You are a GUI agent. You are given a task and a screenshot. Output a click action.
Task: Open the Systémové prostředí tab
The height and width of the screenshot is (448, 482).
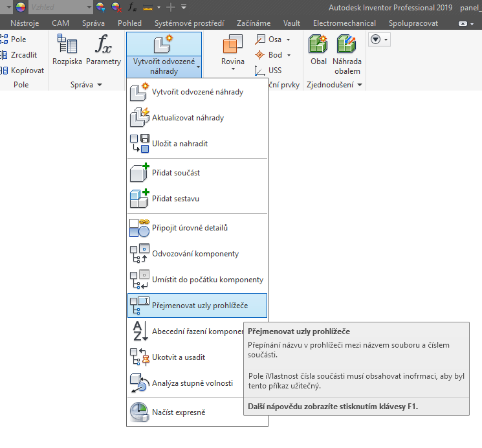click(x=190, y=23)
